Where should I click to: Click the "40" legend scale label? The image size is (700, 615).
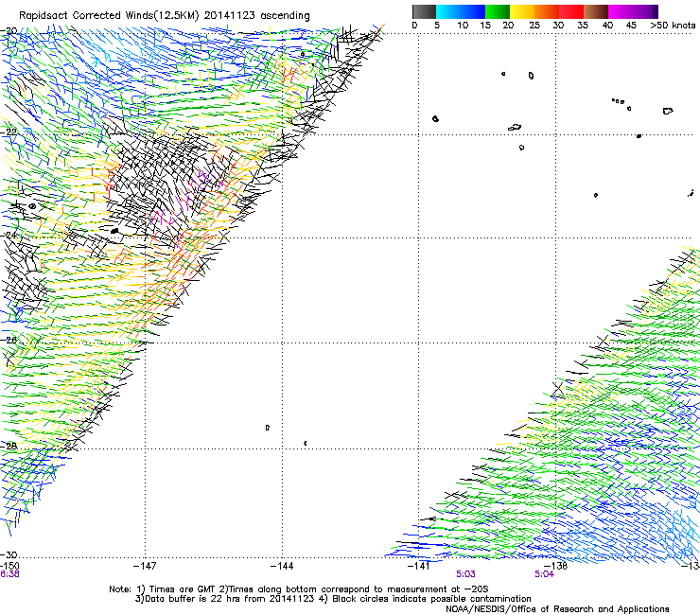tap(607, 26)
